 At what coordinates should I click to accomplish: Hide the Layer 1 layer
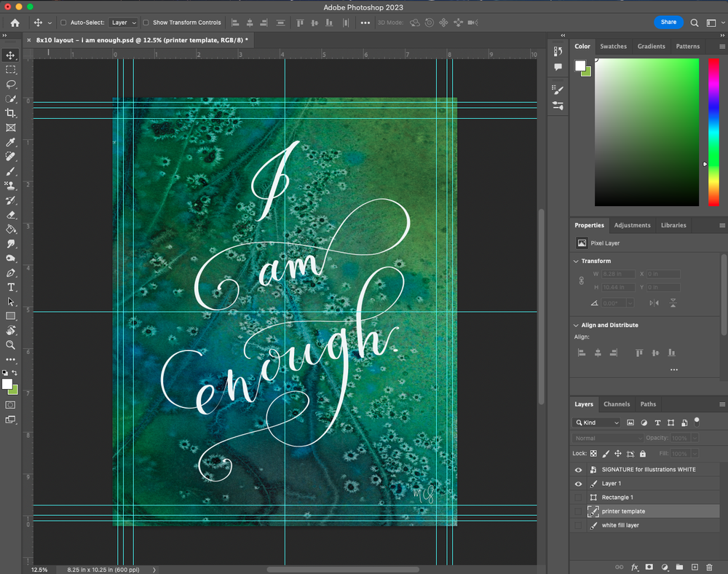click(x=579, y=484)
